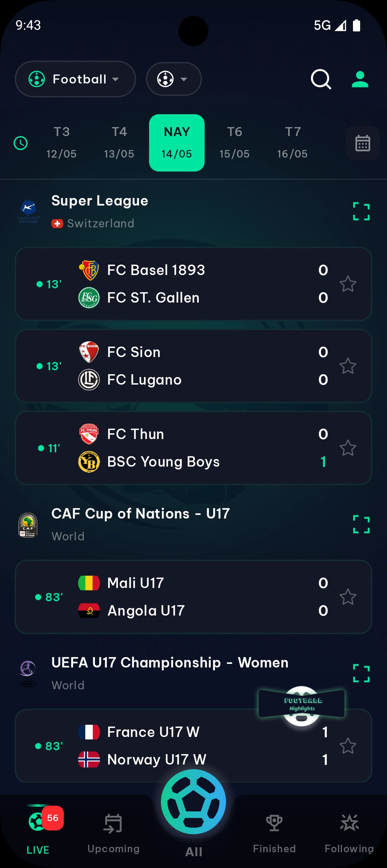Open the Football sport dropdown
Screen dimensions: 387x868
[x=75, y=79]
